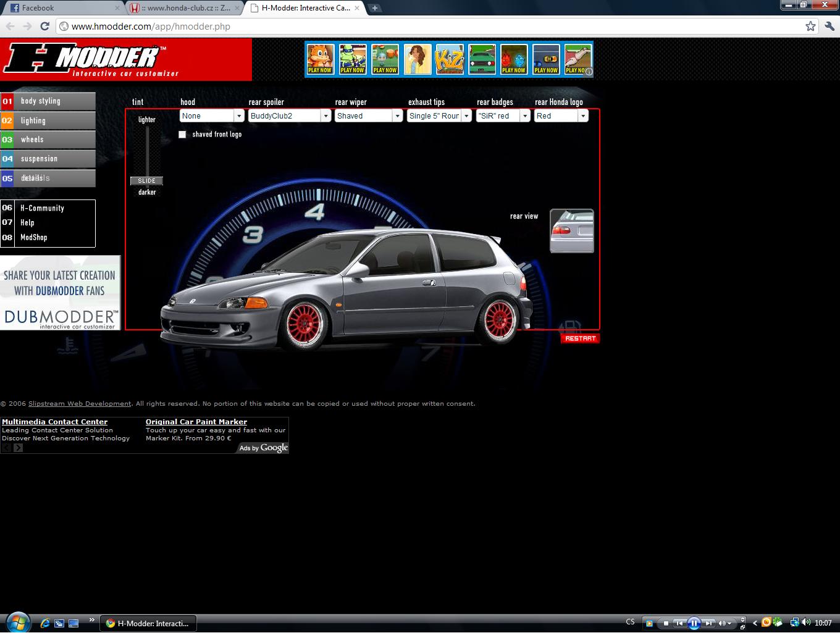
Task: Open the Chrome wrench settings menu
Action: pos(828,26)
